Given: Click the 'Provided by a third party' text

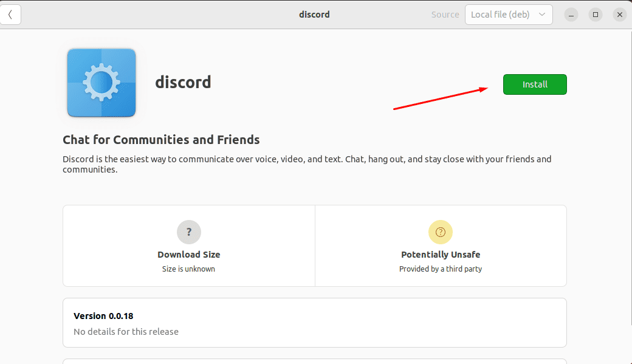Looking at the screenshot, I should click(x=441, y=269).
